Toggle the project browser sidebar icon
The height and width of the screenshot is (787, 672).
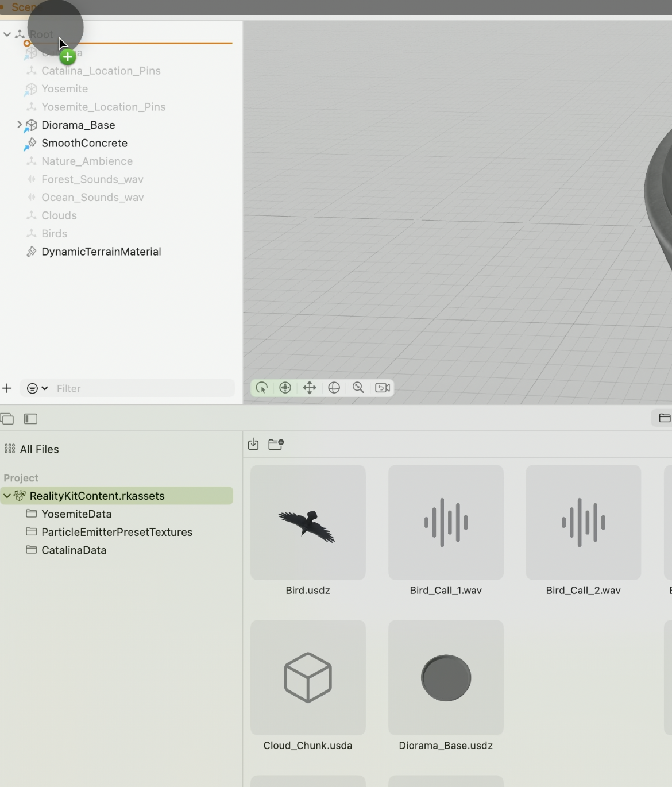[x=30, y=419]
